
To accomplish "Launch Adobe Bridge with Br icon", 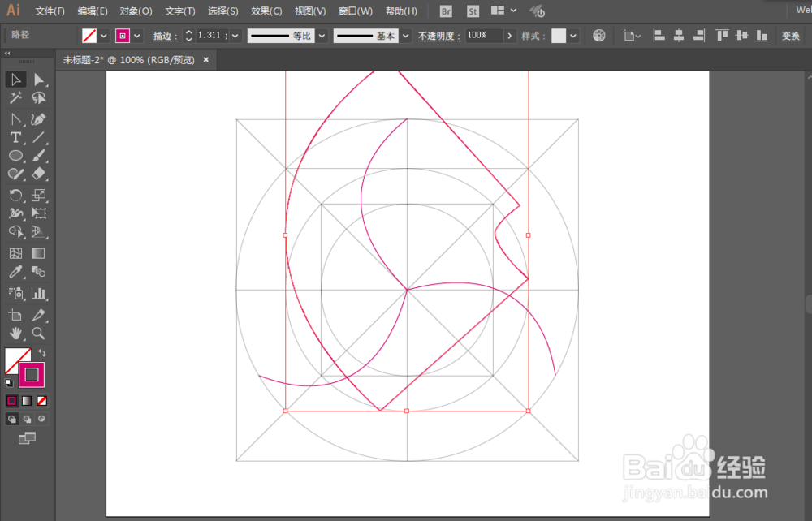I will [x=445, y=11].
